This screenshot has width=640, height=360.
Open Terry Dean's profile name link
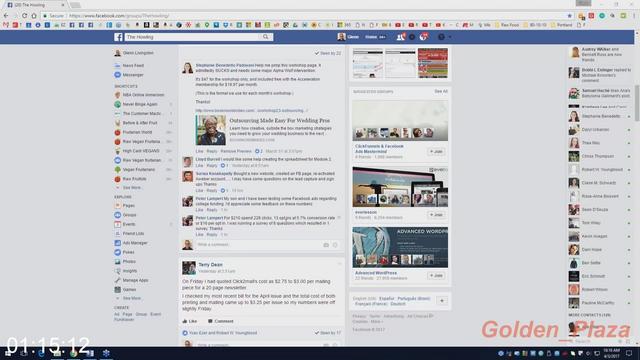(211, 265)
